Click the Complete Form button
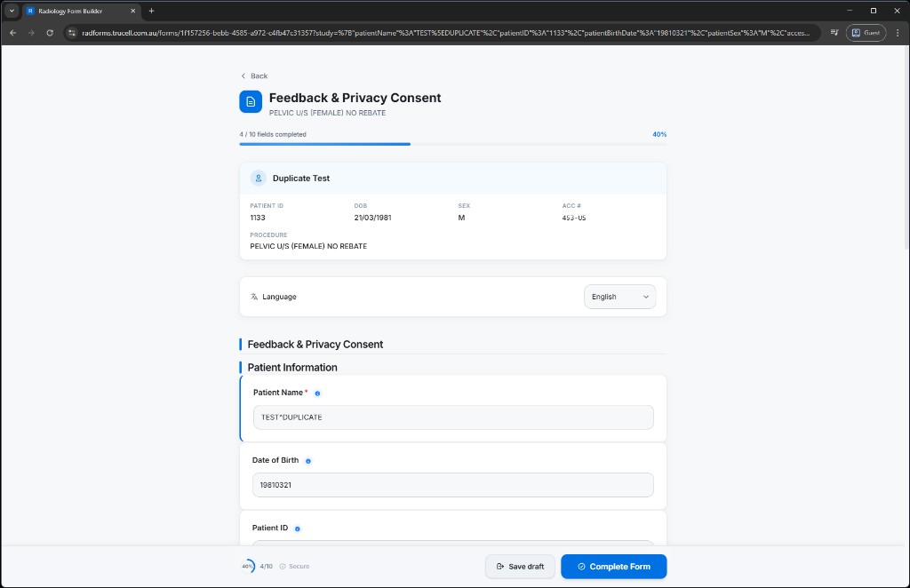 614,567
